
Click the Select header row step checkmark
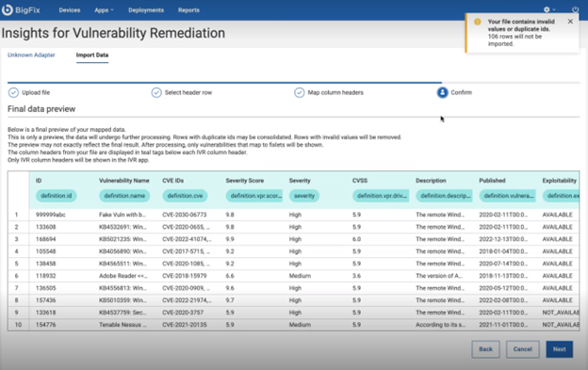point(156,92)
